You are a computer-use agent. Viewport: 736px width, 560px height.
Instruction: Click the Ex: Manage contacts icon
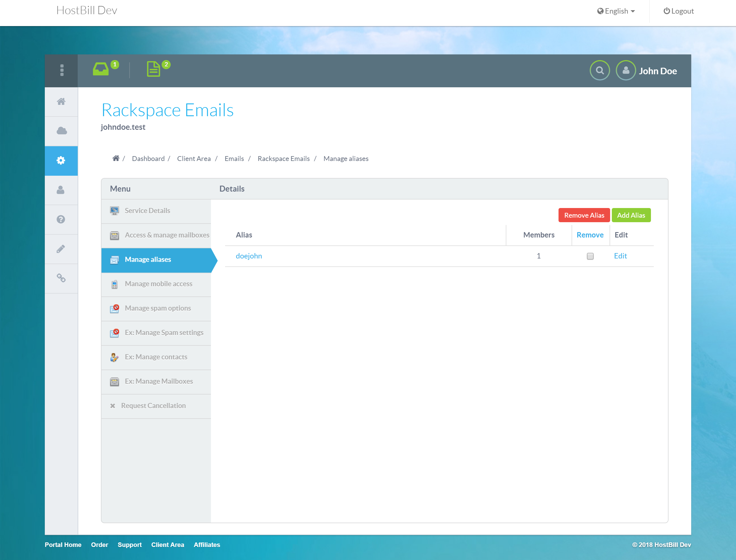pos(114,357)
